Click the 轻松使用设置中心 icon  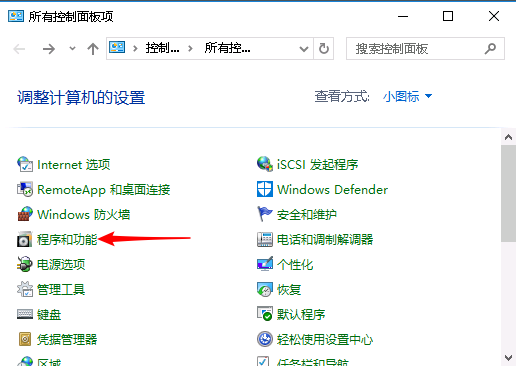pos(265,339)
